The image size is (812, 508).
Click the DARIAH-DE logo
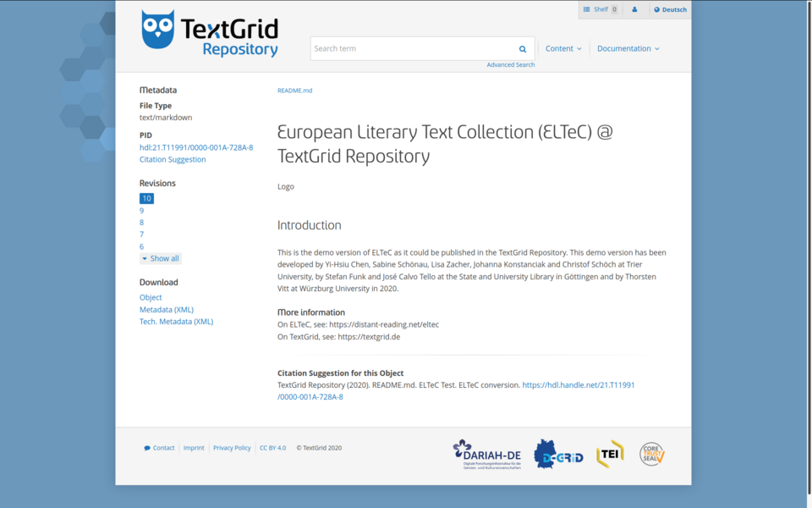(x=486, y=454)
